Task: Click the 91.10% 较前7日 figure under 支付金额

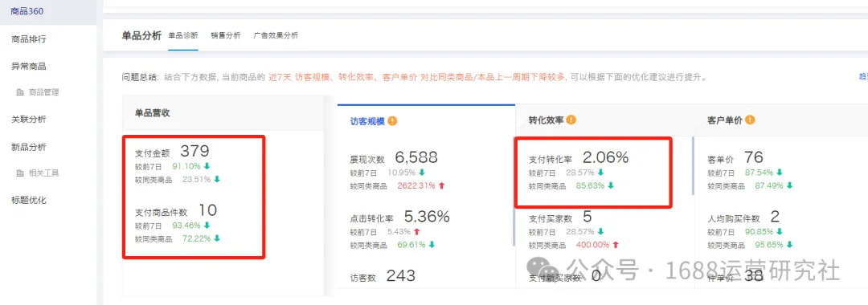Action: [x=186, y=166]
